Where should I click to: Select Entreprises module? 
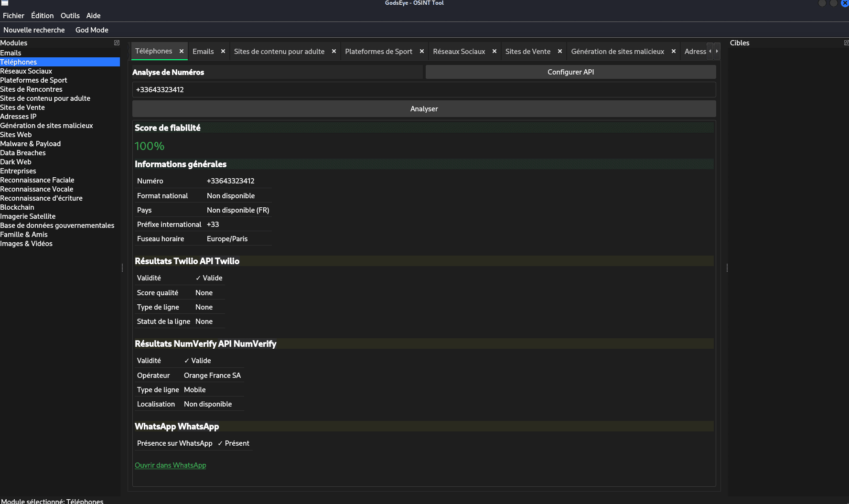60,171
